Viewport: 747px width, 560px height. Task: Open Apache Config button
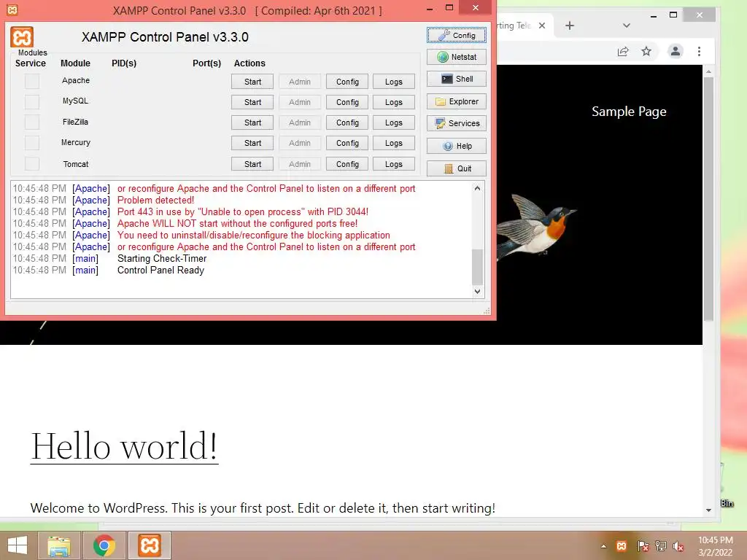coord(347,82)
